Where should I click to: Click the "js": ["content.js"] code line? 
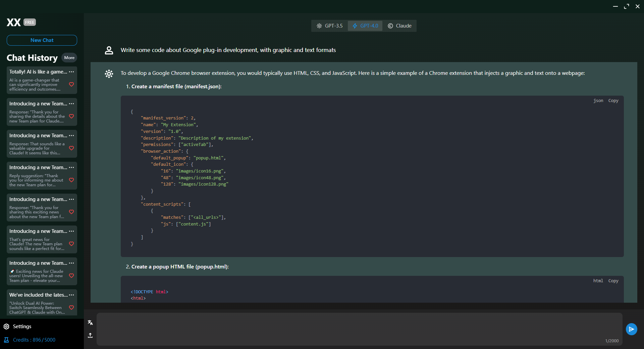point(186,224)
